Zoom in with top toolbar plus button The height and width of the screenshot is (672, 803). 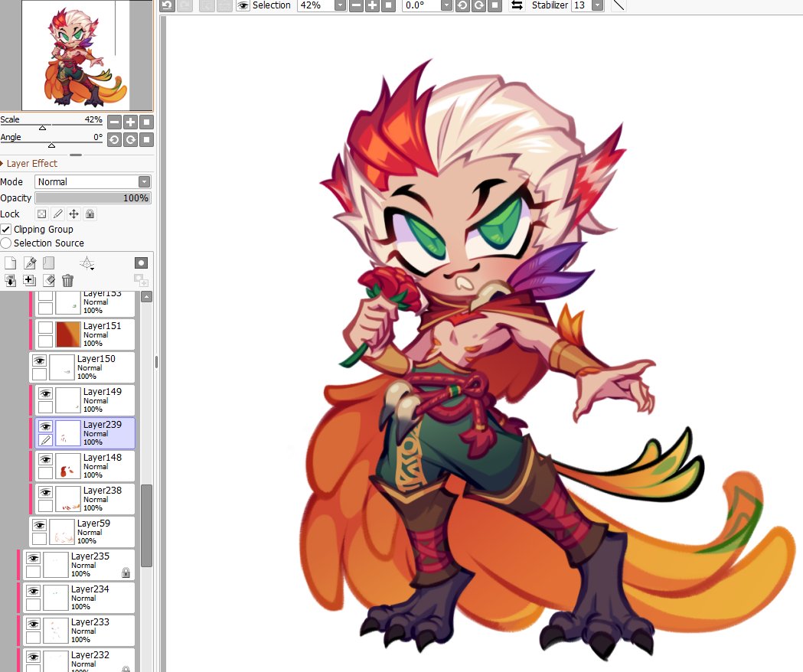click(372, 5)
